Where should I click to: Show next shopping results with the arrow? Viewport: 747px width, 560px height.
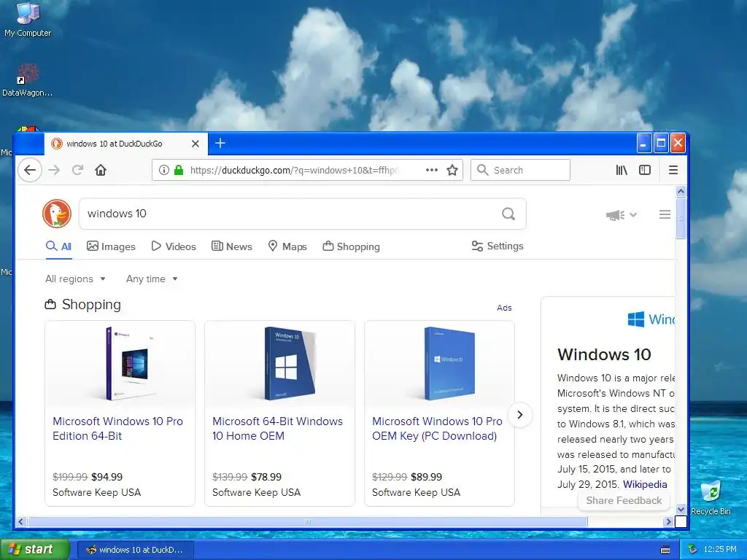pyautogui.click(x=519, y=415)
